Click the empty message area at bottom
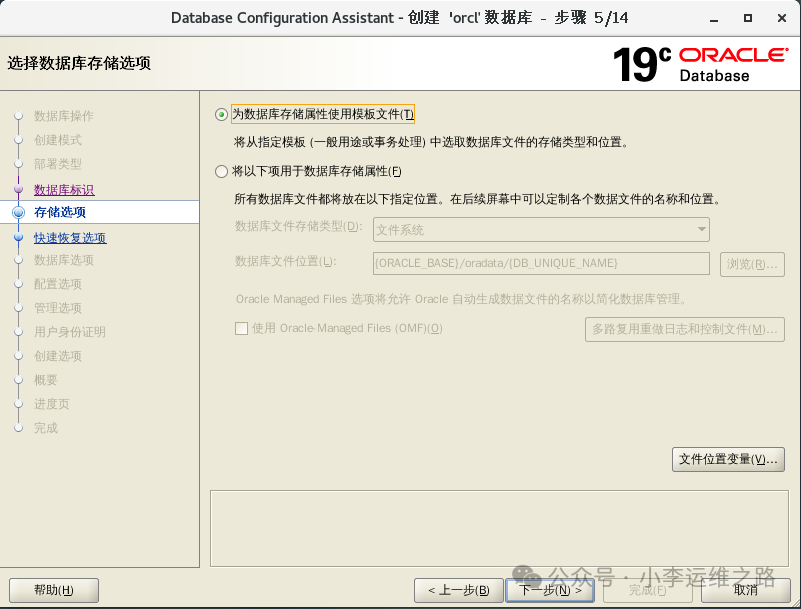This screenshot has height=609, width=801. [499, 529]
